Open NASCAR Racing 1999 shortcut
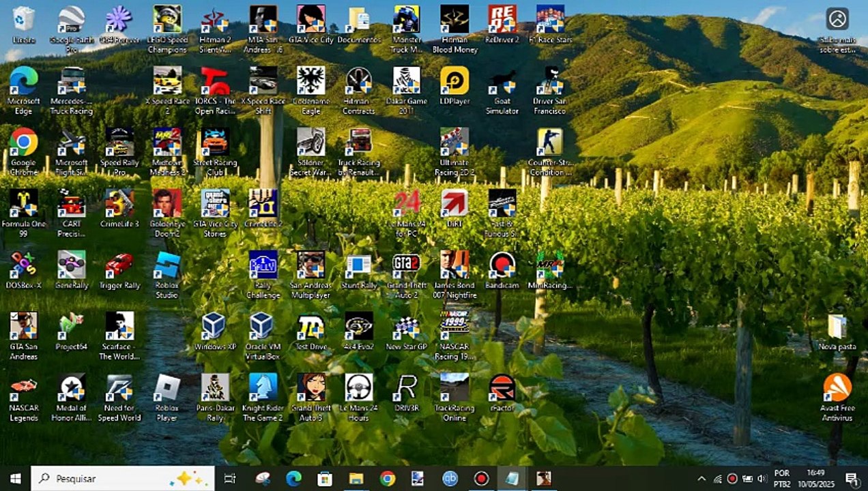The height and width of the screenshot is (491, 868). (454, 336)
